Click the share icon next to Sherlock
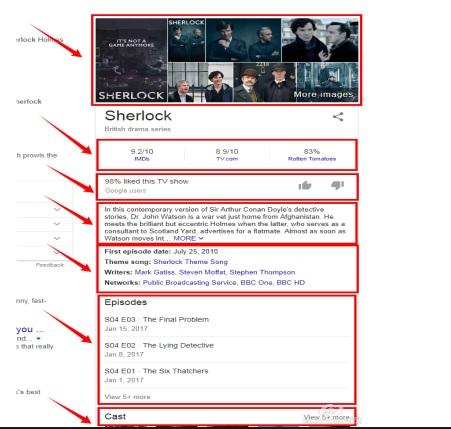Image resolution: width=451 pixels, height=429 pixels. coord(338,117)
